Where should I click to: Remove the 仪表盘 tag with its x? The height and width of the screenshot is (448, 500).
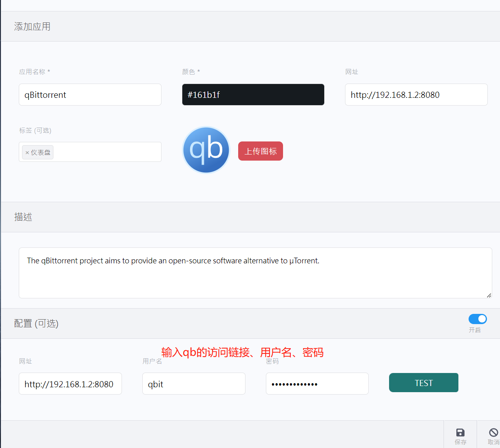click(27, 153)
